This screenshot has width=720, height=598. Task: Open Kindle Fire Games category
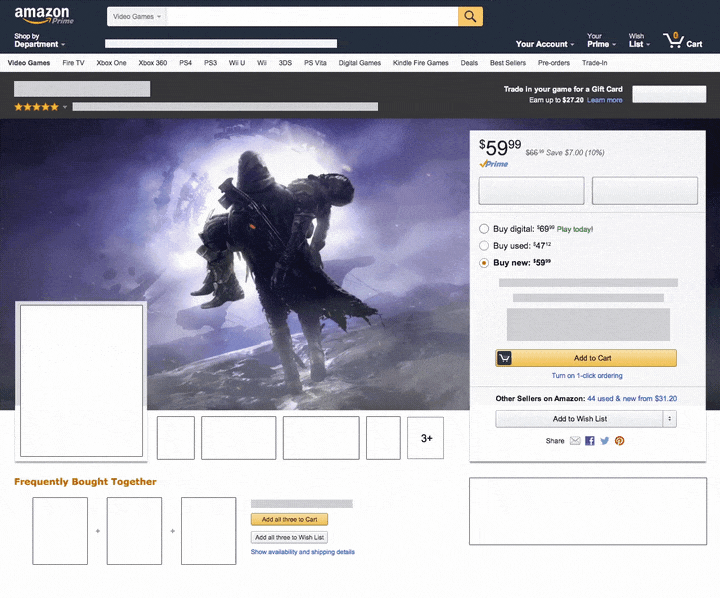coord(421,63)
